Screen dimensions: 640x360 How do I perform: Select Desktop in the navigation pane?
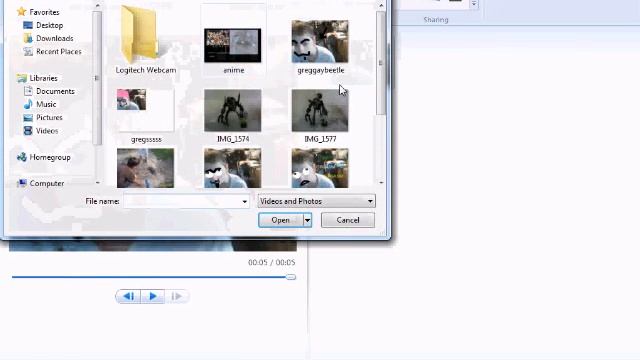(49, 25)
